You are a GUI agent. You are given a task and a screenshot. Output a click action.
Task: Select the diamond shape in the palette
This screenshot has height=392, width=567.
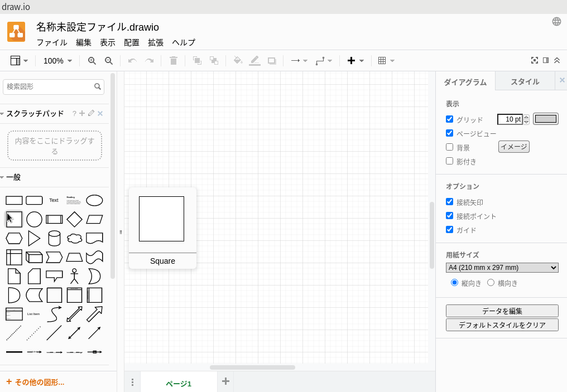coord(74,219)
